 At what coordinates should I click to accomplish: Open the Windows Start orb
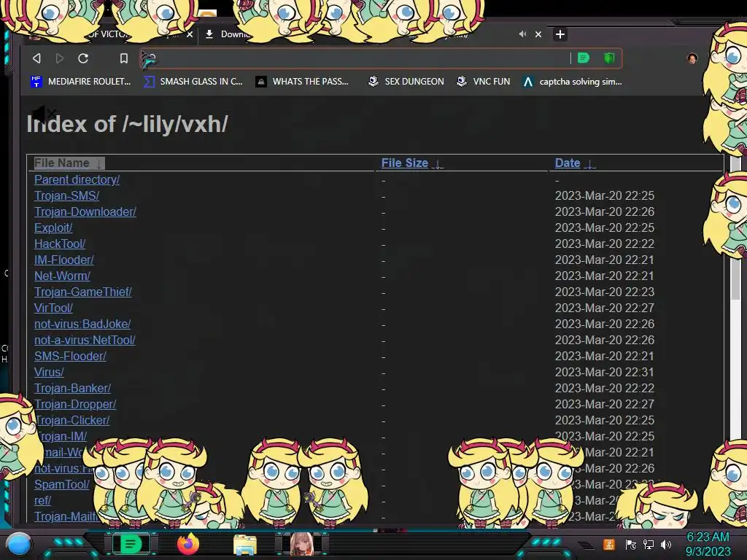(x=19, y=544)
